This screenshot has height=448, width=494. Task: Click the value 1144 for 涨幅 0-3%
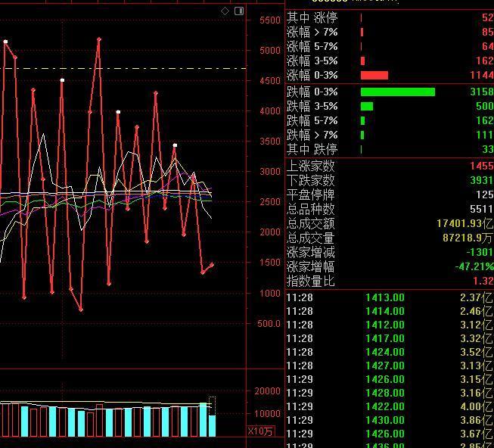(x=482, y=75)
